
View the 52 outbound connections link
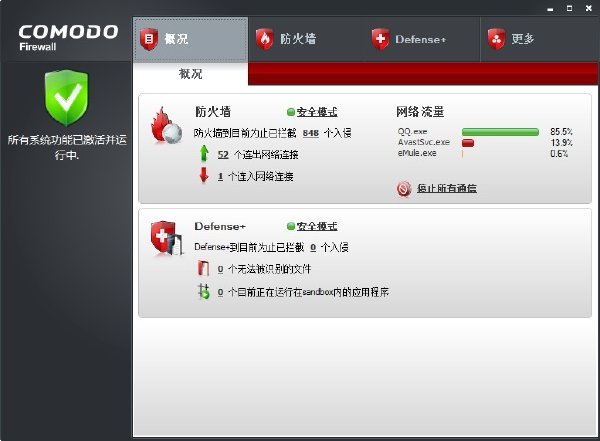pyautogui.click(x=223, y=155)
